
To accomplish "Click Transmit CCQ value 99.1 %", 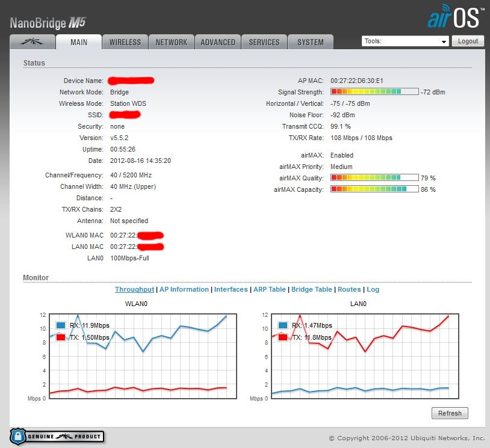I will coord(340,126).
